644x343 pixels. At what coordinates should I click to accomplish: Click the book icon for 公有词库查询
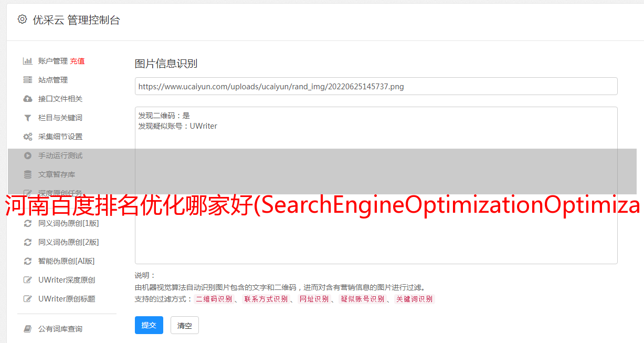pos(28,329)
